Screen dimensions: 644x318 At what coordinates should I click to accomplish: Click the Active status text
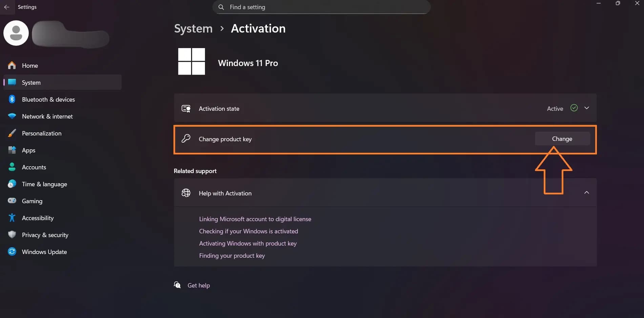[x=555, y=109]
